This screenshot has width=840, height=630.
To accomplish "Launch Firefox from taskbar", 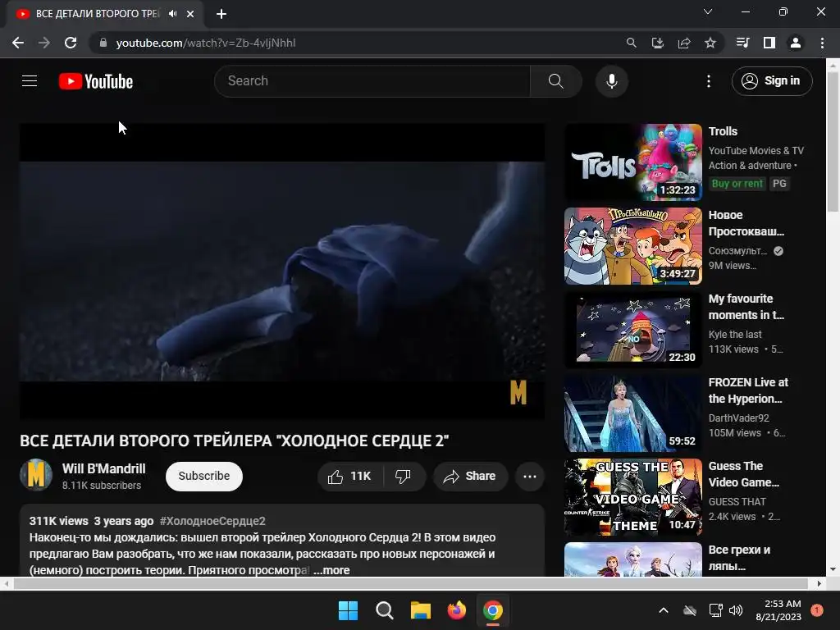I will pos(456,610).
